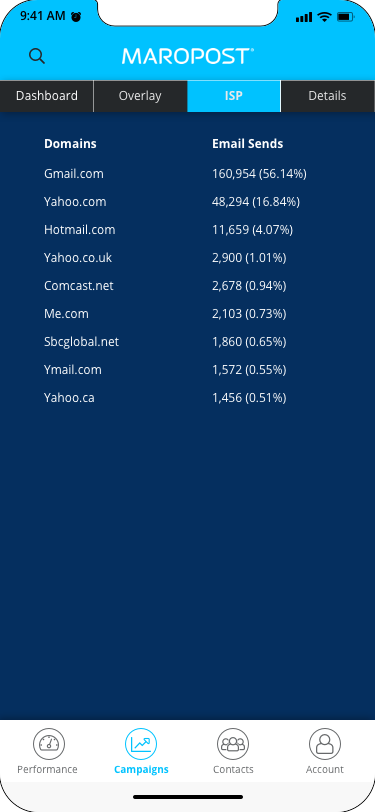Switch to the Dashboard tab
This screenshot has height=812, width=375.
(47, 96)
